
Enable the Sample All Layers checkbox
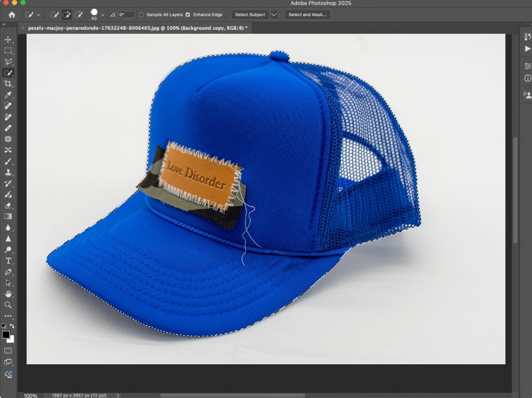(x=142, y=14)
